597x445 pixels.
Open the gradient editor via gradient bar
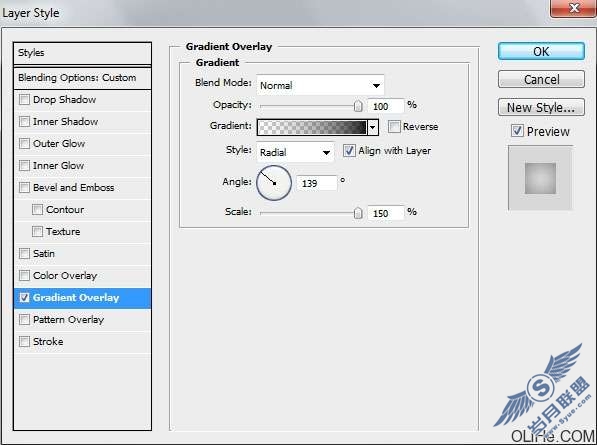pyautogui.click(x=312, y=127)
